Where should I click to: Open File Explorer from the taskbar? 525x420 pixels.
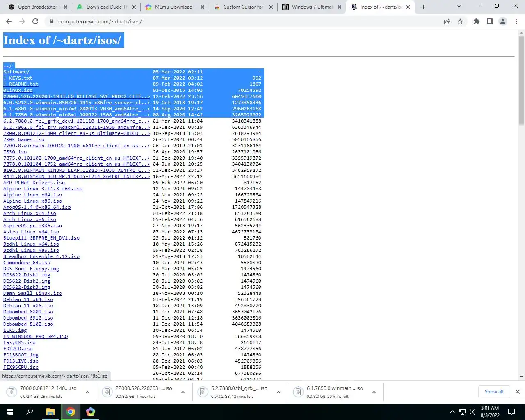[x=50, y=412]
